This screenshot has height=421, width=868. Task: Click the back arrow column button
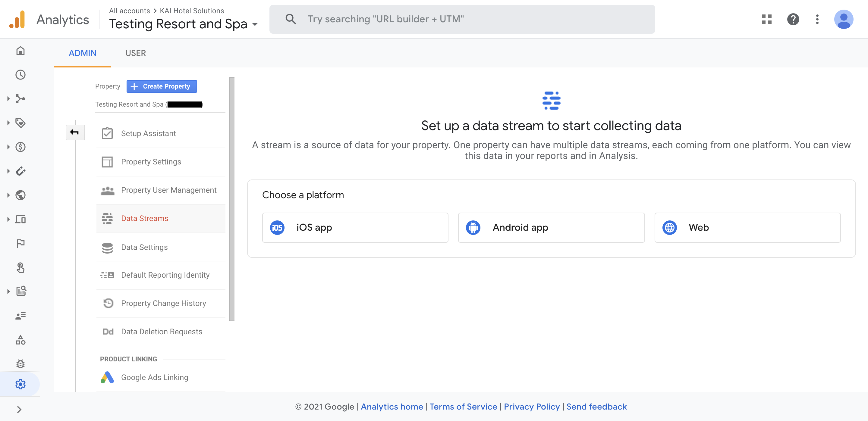[75, 133]
